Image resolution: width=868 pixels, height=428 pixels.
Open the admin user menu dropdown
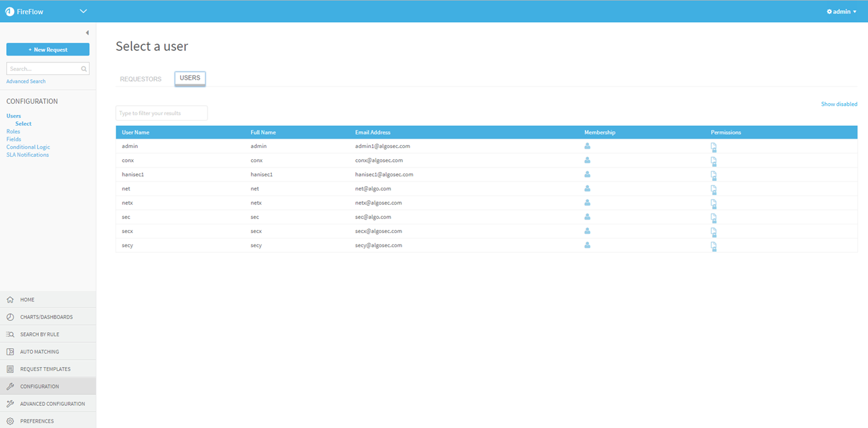(841, 11)
